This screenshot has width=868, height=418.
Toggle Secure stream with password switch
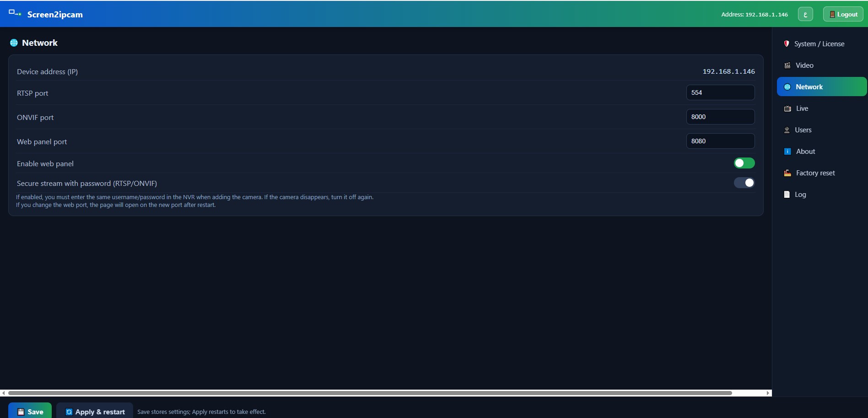coord(744,183)
